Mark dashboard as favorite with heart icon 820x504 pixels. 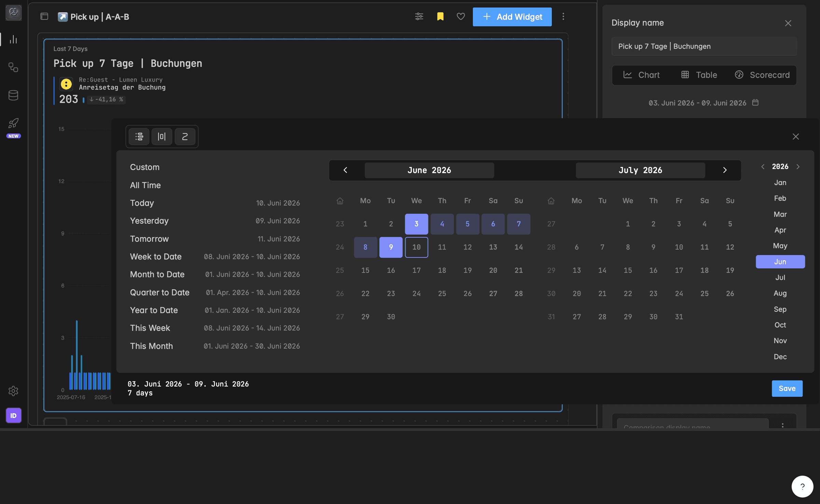[461, 16]
